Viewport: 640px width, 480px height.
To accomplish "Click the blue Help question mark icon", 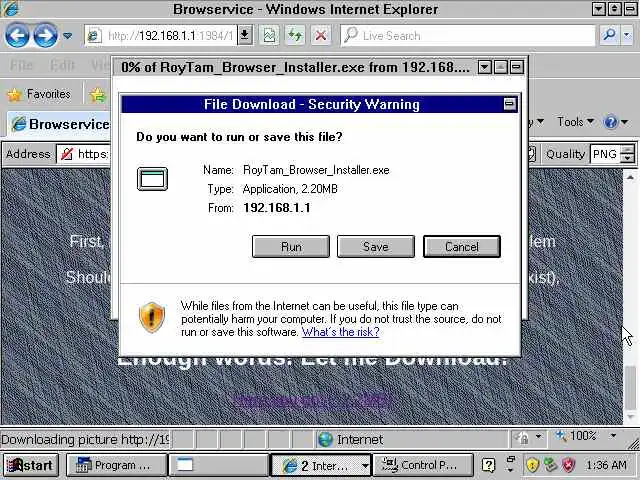I will 611,122.
